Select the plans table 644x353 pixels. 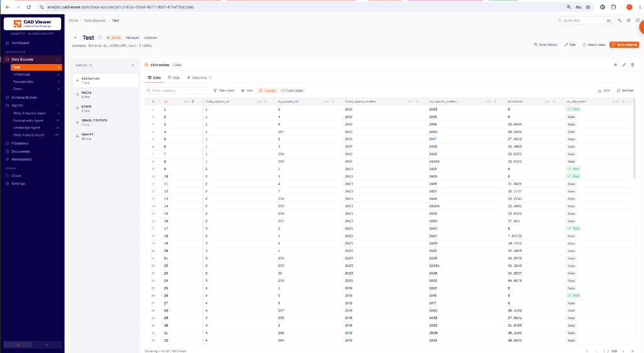point(106,109)
